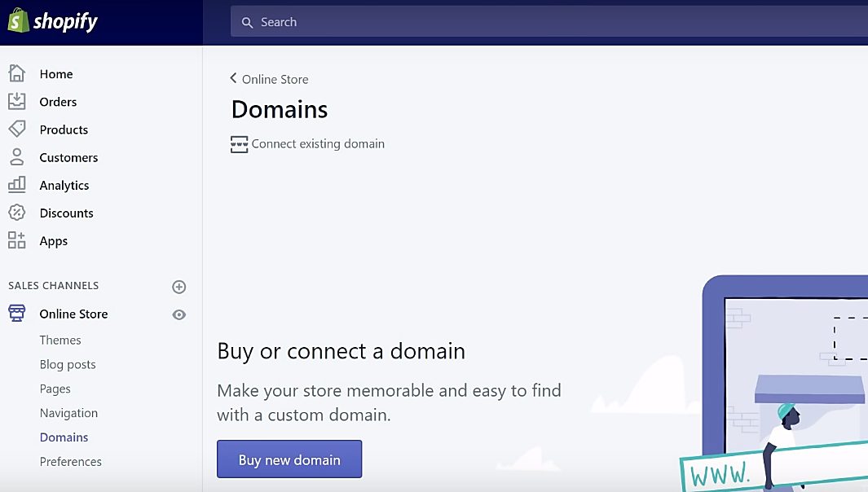Open the Customers person icon
The image size is (868, 492).
point(16,156)
